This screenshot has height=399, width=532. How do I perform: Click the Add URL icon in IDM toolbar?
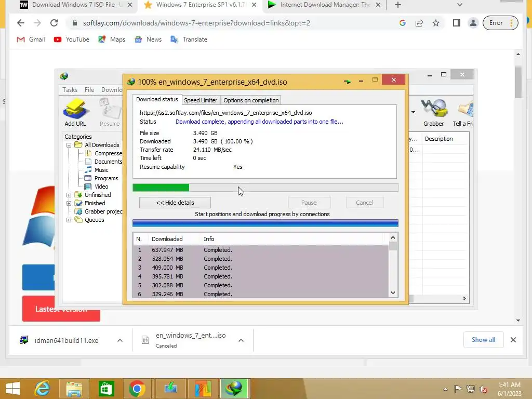(x=75, y=112)
